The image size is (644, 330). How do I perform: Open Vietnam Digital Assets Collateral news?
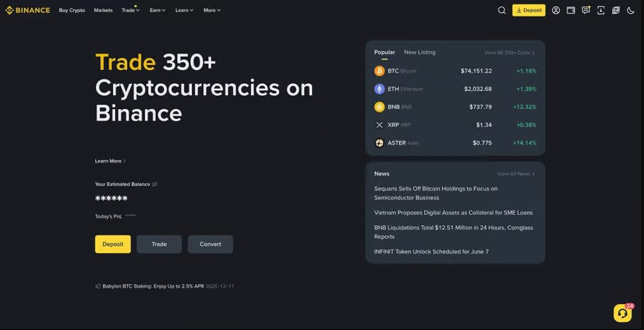(x=453, y=213)
